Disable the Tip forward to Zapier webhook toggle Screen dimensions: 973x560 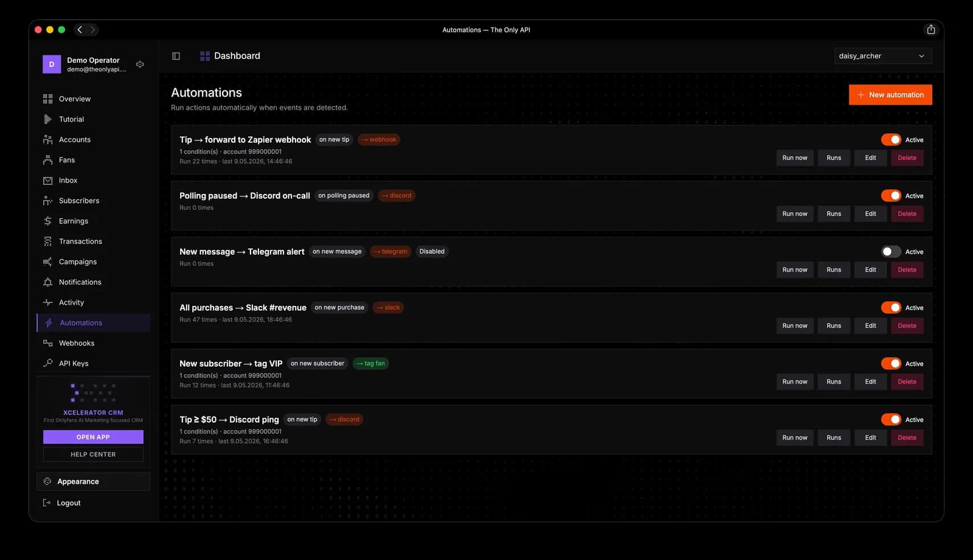coord(891,140)
